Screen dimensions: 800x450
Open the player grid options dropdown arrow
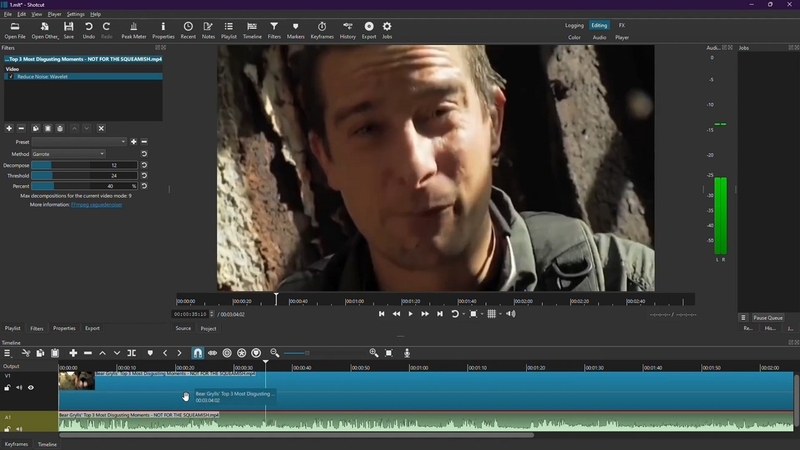(x=500, y=314)
